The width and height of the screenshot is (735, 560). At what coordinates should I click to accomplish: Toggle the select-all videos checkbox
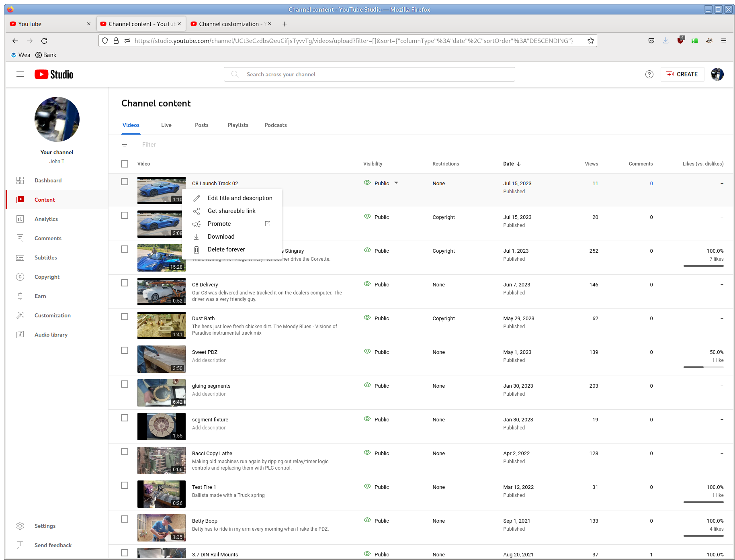[125, 164]
